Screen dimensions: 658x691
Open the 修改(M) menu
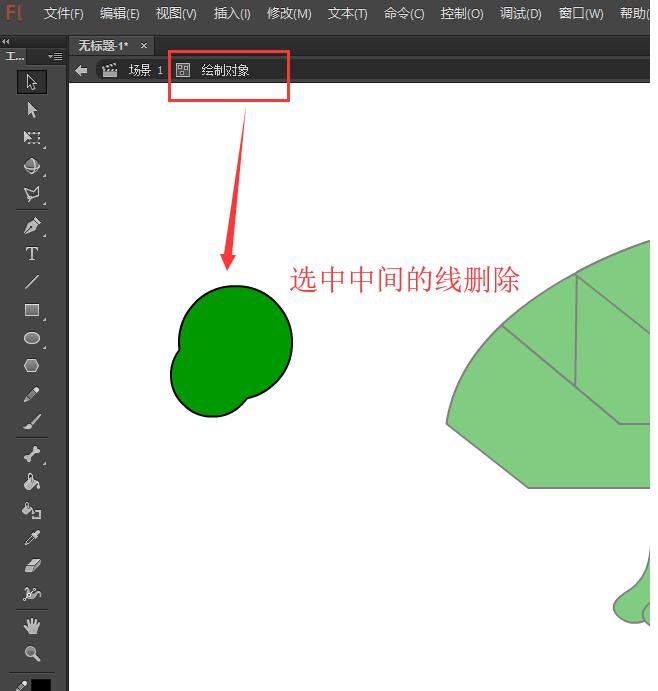click(289, 14)
